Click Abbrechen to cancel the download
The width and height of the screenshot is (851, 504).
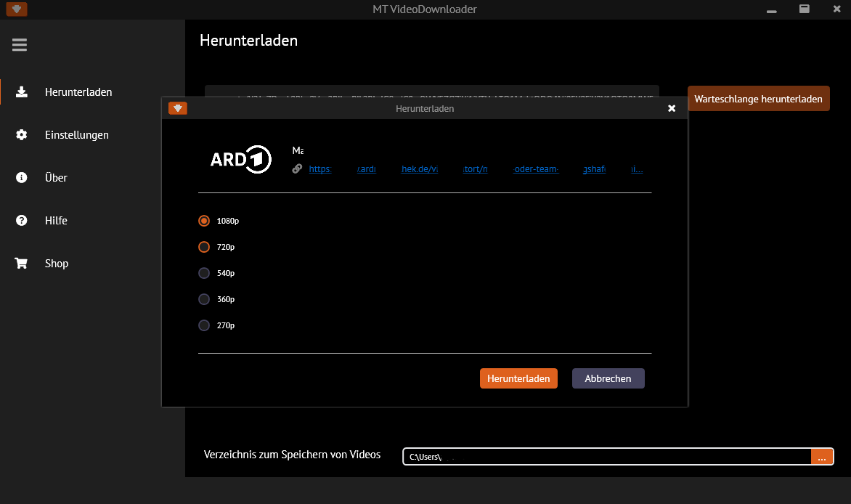tap(608, 378)
